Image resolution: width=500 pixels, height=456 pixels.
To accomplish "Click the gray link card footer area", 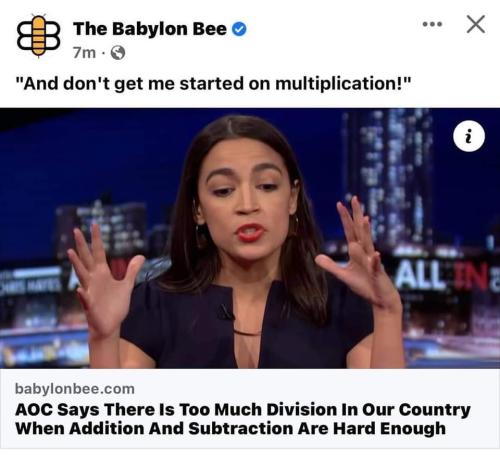I will point(250,409).
